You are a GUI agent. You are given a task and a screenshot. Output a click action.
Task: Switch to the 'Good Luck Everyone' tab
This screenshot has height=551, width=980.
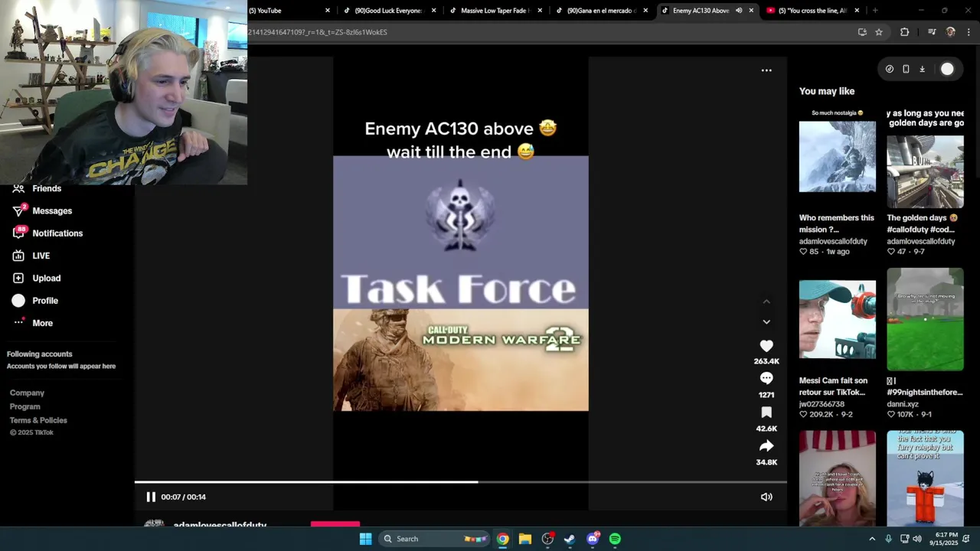click(388, 11)
